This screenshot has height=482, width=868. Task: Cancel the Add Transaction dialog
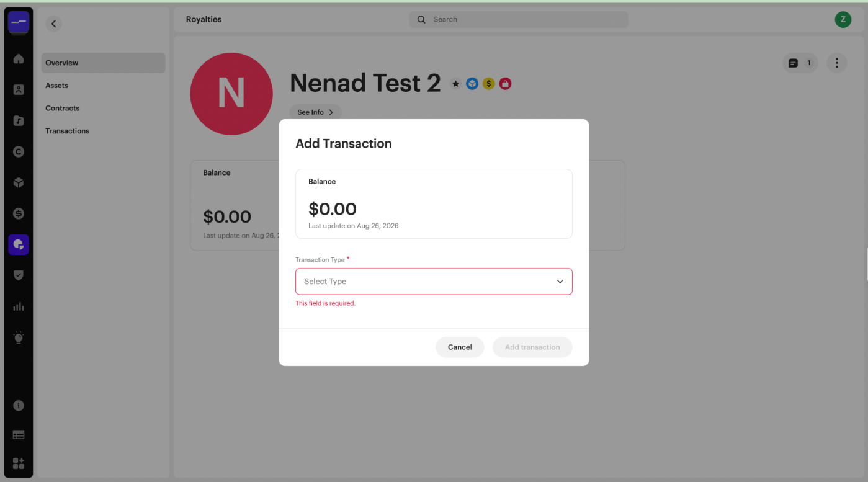460,347
